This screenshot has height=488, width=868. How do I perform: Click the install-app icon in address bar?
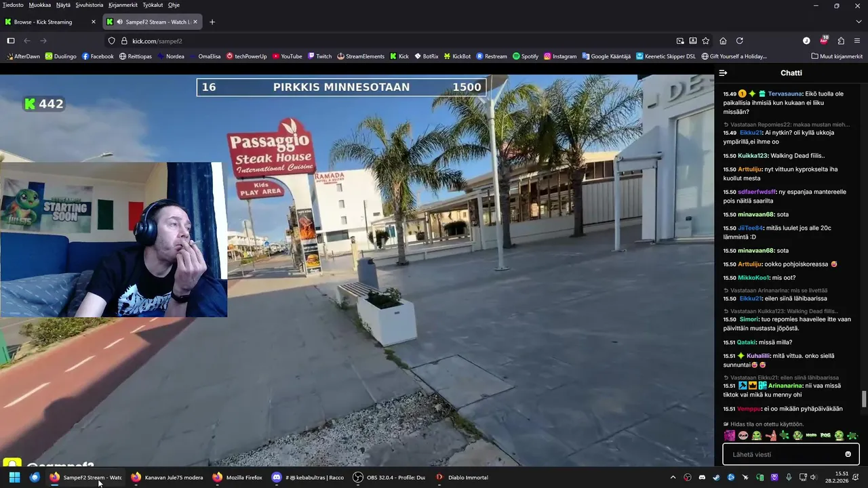693,41
